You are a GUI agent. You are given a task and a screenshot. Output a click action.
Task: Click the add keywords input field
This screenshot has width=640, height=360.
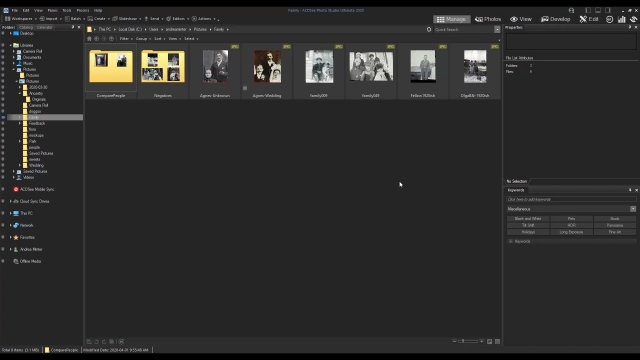[571, 200]
